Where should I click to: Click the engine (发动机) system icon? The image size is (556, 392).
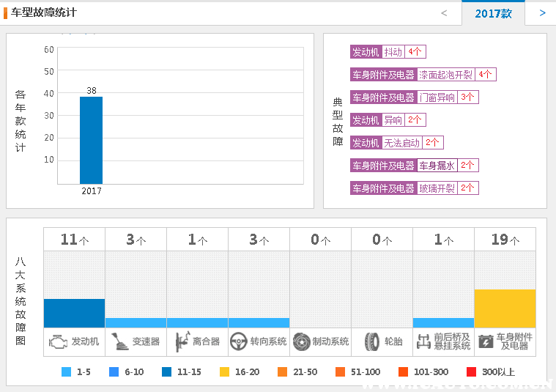(x=59, y=341)
